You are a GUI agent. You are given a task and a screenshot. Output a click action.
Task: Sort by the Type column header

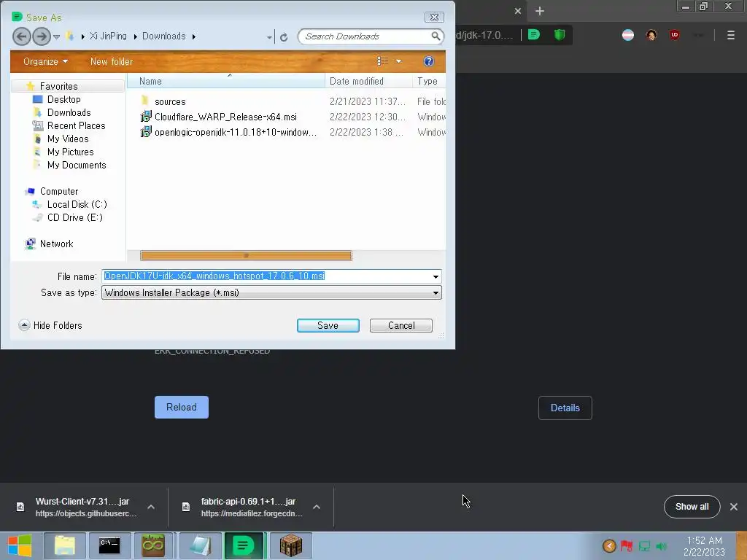click(429, 82)
